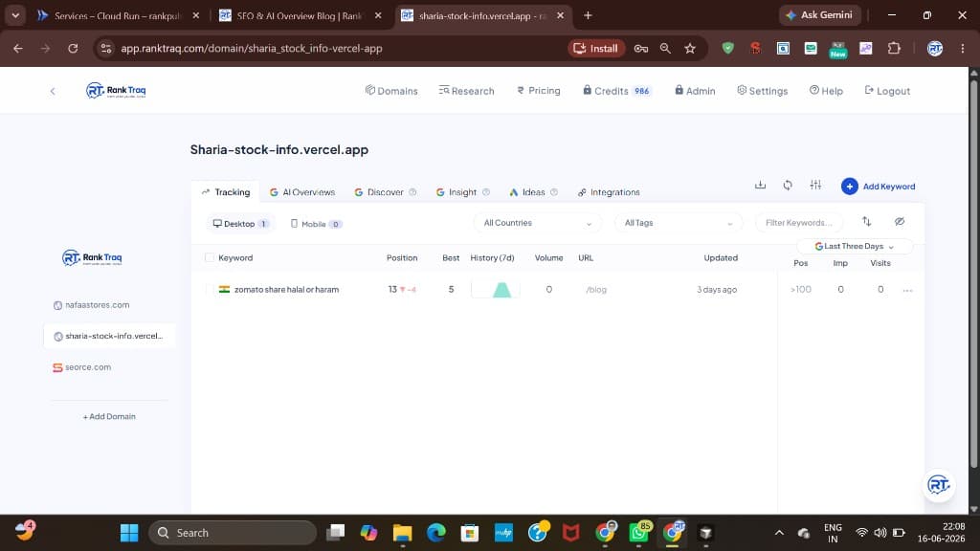Click the Rank Traq logo in header
Screen dimensions: 980x551
[x=116, y=91]
